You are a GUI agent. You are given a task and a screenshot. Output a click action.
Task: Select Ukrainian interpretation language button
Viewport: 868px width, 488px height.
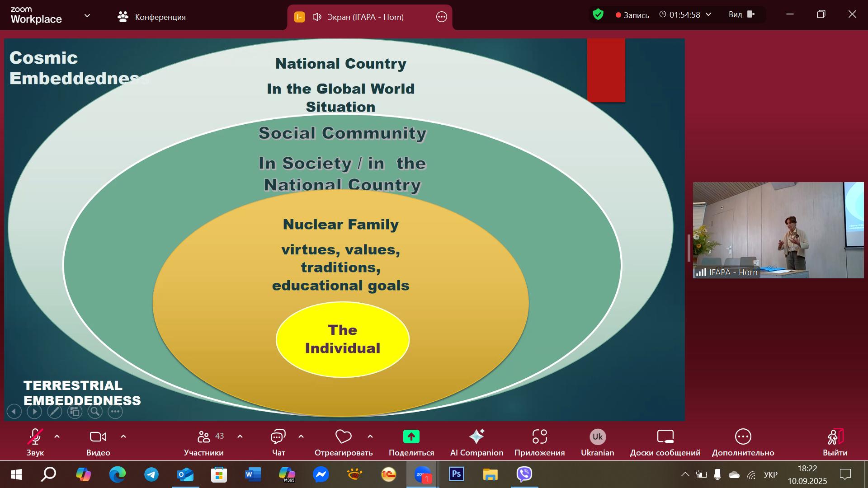(x=597, y=437)
